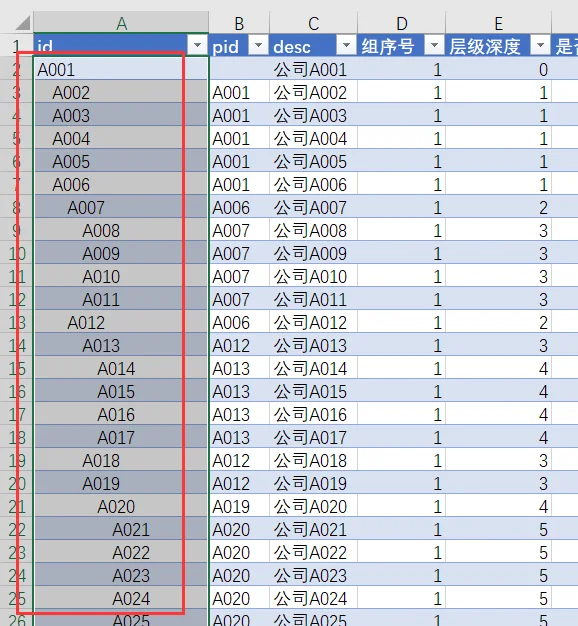Select row 10 header
This screenshot has width=578, height=626.
17,254
